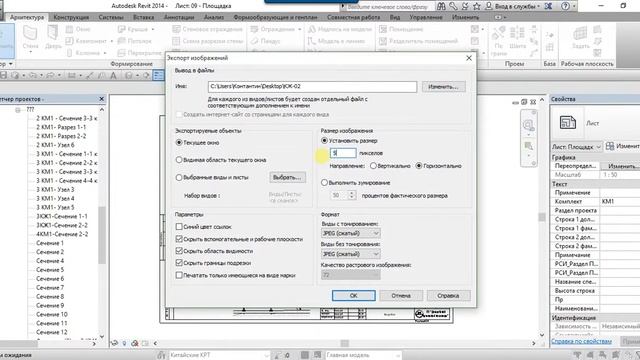Collapse the ??? tree node in project browser
This screenshot has height=360, width=640.
coord(18,110)
